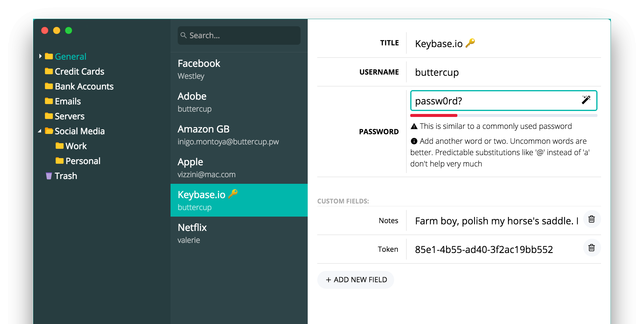Click the password strength meter bar

pos(503,115)
